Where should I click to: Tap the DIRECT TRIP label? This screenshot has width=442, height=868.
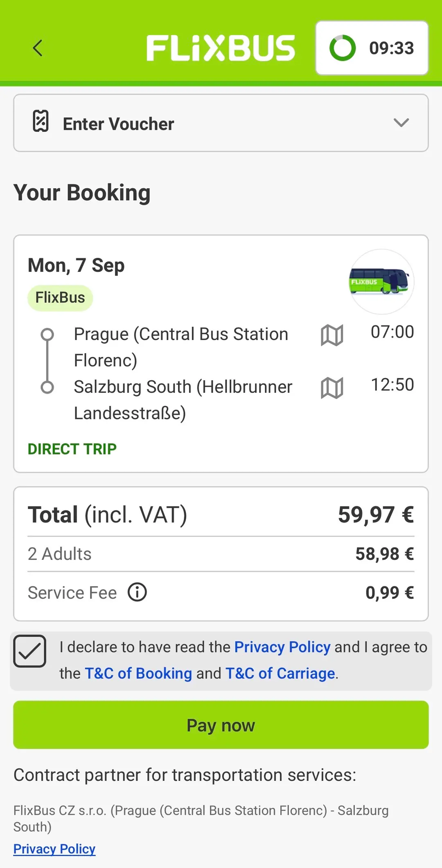coord(72,449)
